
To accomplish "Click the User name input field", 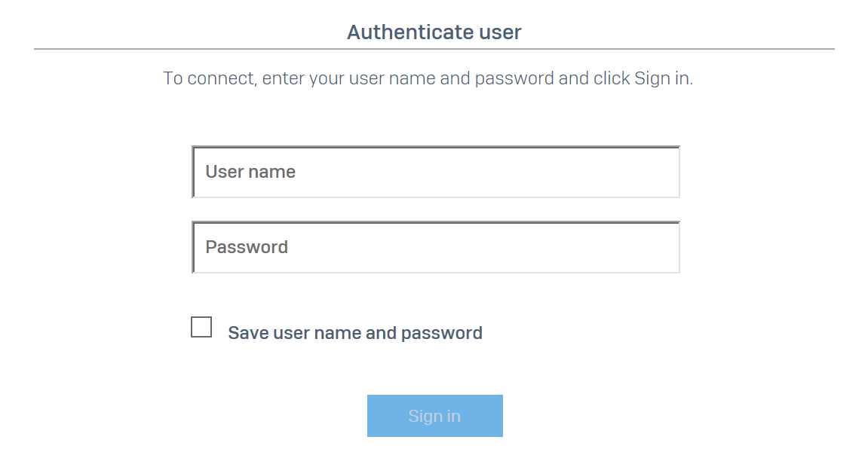I will pyautogui.click(x=436, y=172).
